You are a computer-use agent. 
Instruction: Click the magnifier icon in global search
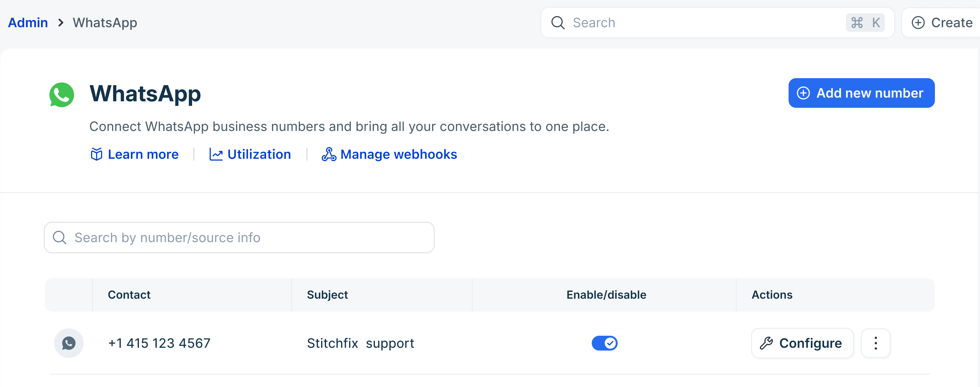[558, 23]
